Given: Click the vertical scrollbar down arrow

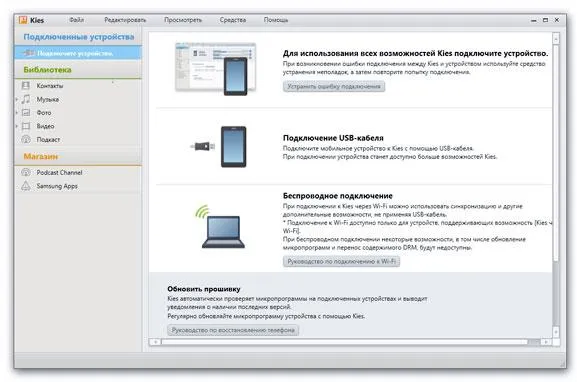Looking at the screenshot, I should tap(556, 332).
